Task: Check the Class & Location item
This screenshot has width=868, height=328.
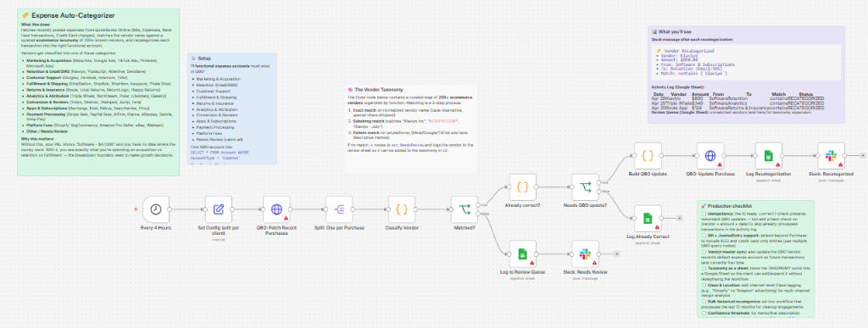Action: click(704, 285)
